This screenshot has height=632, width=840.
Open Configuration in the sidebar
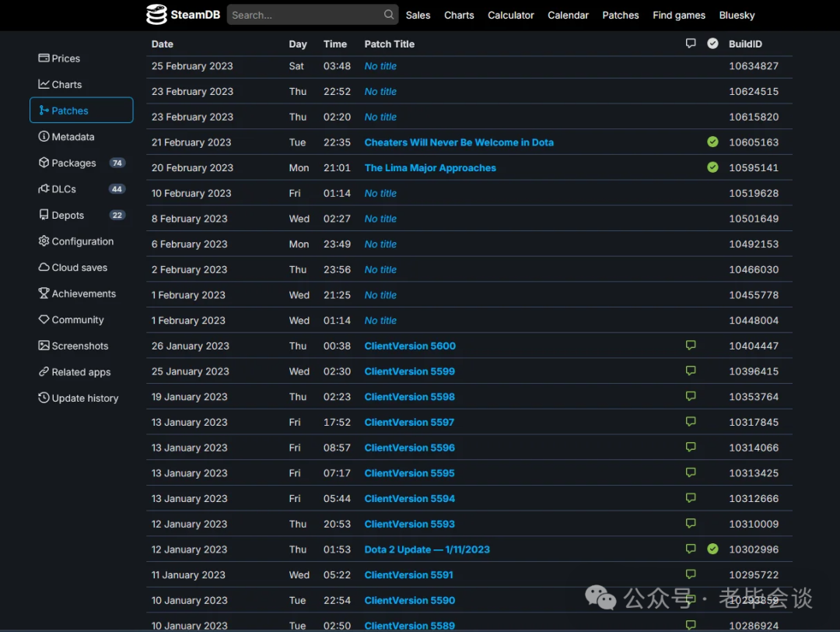[76, 241]
